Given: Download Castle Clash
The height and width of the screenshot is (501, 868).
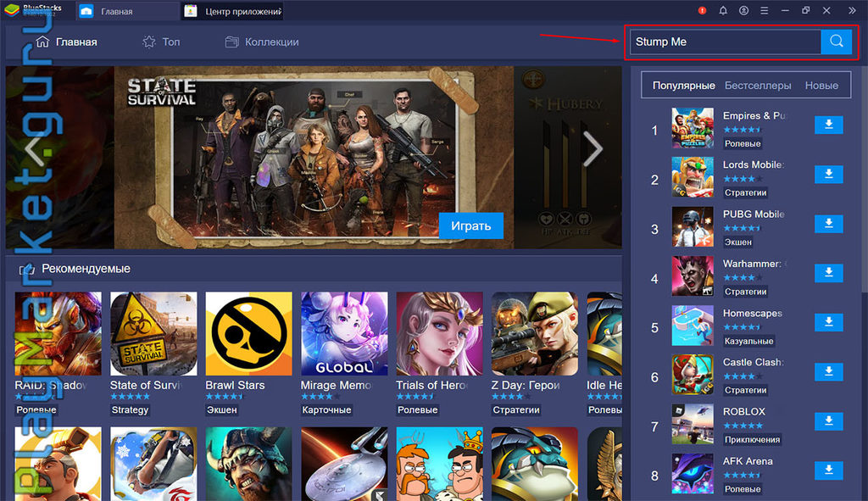Looking at the screenshot, I should pyautogui.click(x=829, y=371).
